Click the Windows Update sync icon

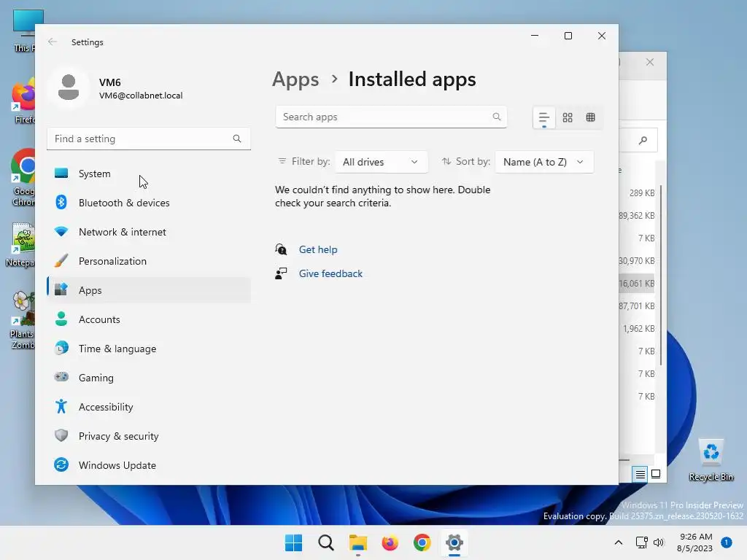pyautogui.click(x=61, y=464)
